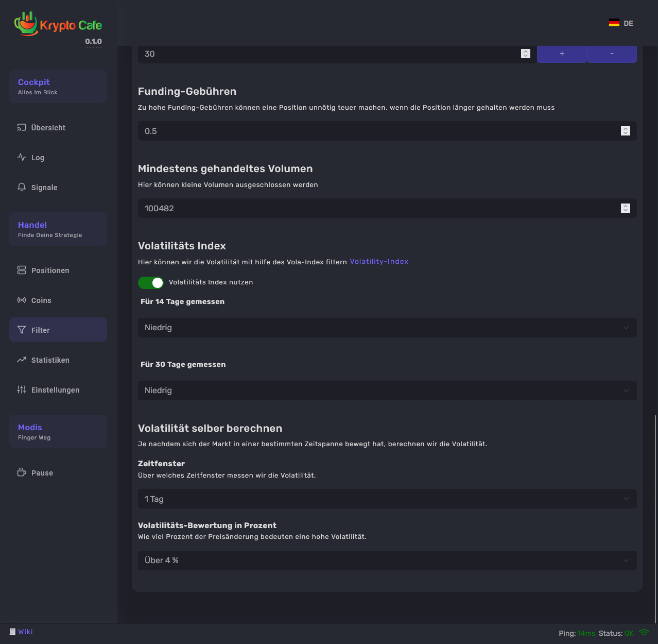The width and height of the screenshot is (658, 644).
Task: Click the Funding-Gebühren stepper arrows
Action: [626, 131]
